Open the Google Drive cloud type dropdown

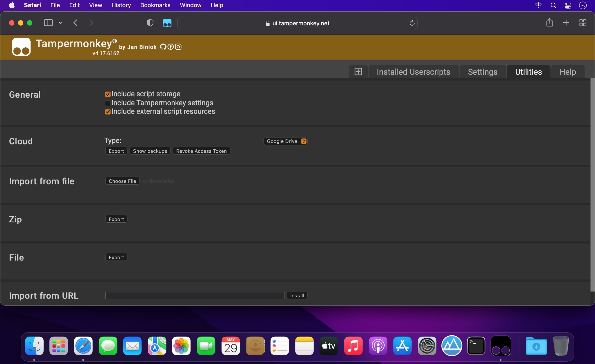[285, 141]
